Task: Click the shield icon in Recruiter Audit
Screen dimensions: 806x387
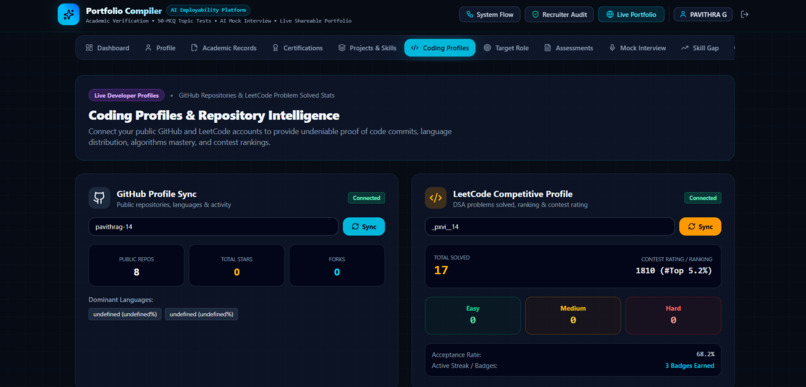Action: pos(535,14)
